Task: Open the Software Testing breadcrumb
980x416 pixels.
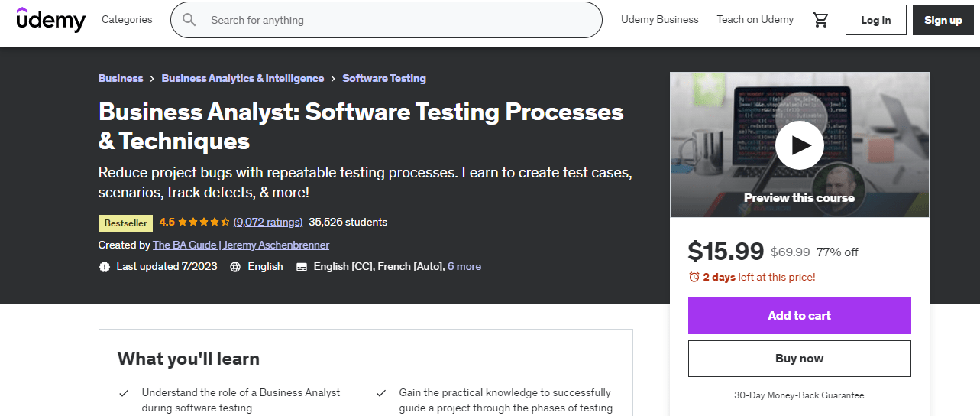Action: tap(384, 78)
